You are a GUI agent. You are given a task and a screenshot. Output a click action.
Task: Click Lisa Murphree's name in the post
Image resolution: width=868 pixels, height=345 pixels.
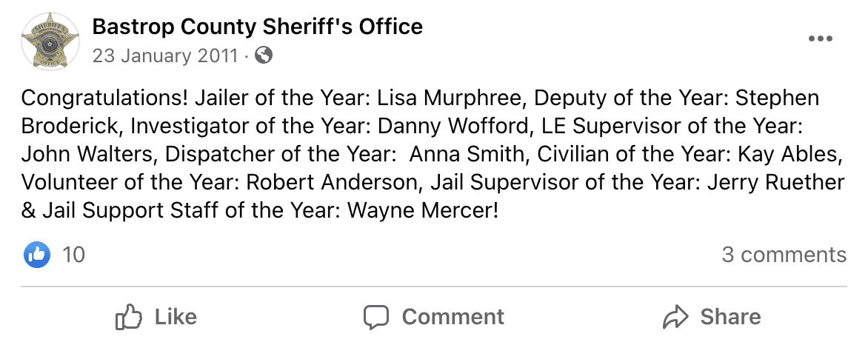[x=450, y=98]
